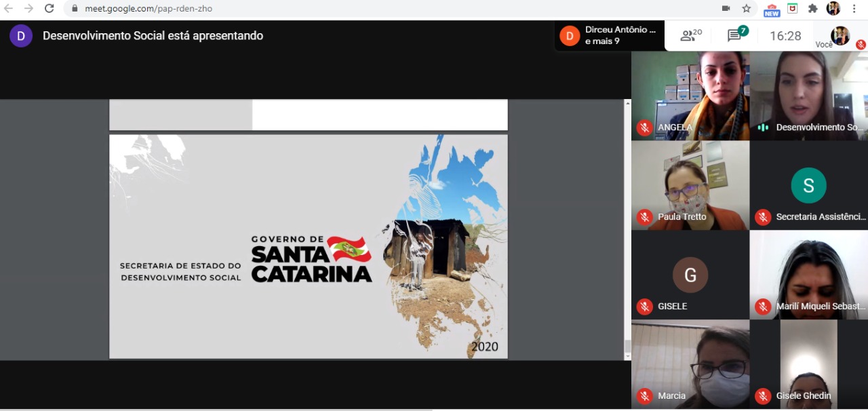Open the Chrome three-dot menu
Image resolution: width=868 pixels, height=411 pixels.
tap(854, 9)
